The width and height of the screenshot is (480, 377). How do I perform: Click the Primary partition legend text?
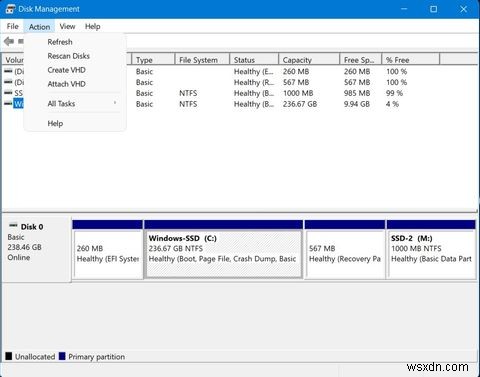pyautogui.click(x=97, y=357)
